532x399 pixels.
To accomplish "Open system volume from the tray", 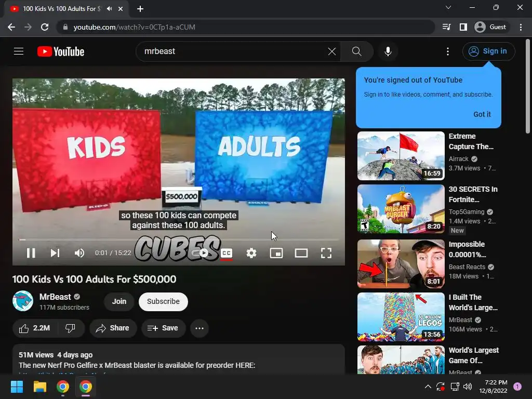I will point(468,387).
